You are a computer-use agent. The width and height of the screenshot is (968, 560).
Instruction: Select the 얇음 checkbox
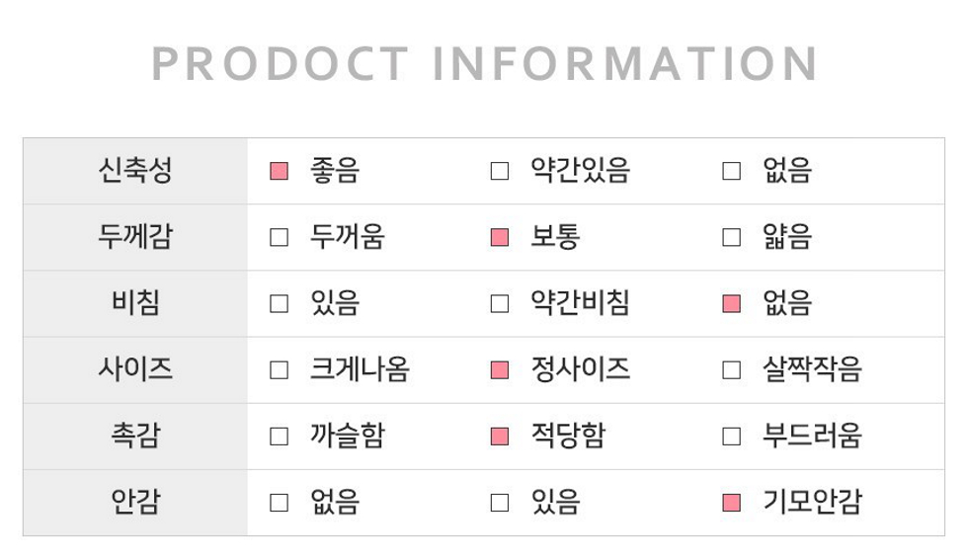click(732, 237)
